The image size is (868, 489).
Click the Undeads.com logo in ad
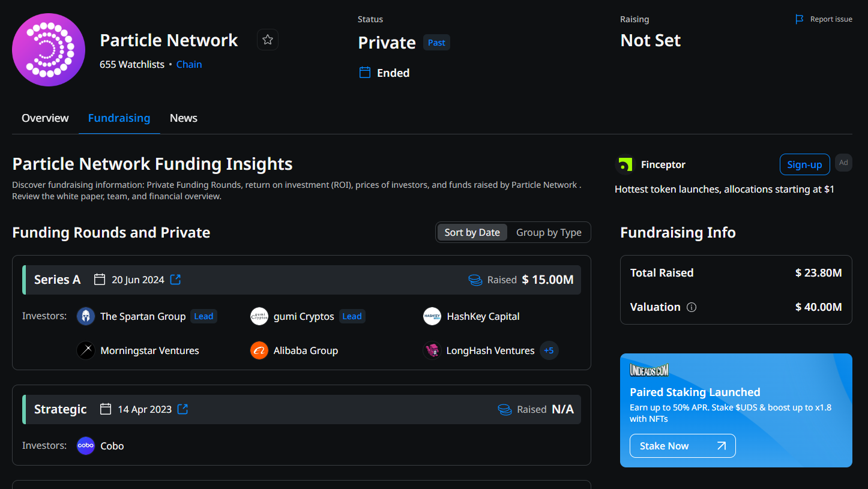tap(649, 370)
